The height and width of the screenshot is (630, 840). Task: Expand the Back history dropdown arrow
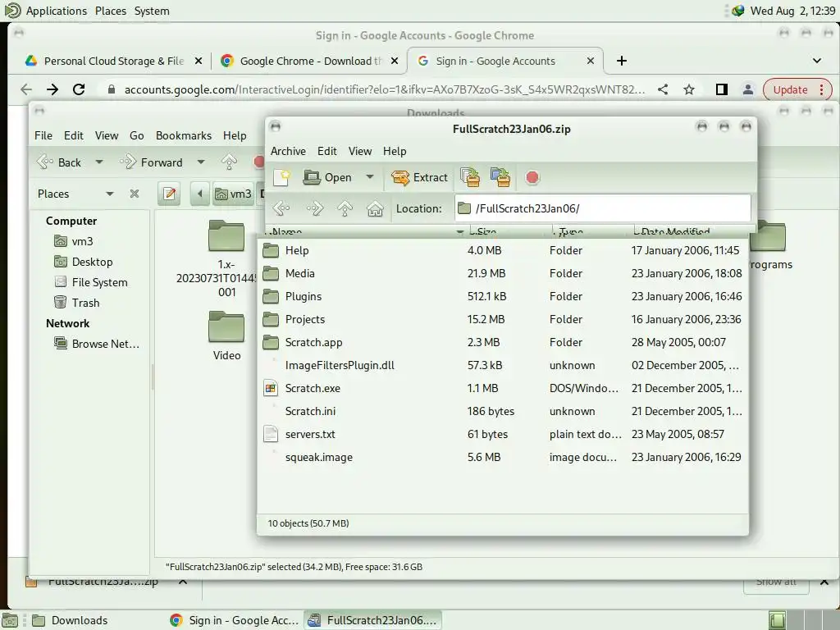pyautogui.click(x=99, y=162)
